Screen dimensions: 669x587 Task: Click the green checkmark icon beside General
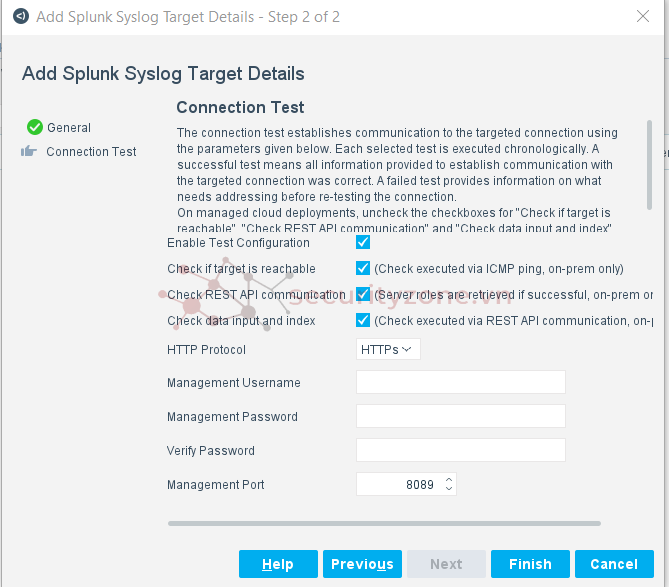pyautogui.click(x=35, y=127)
